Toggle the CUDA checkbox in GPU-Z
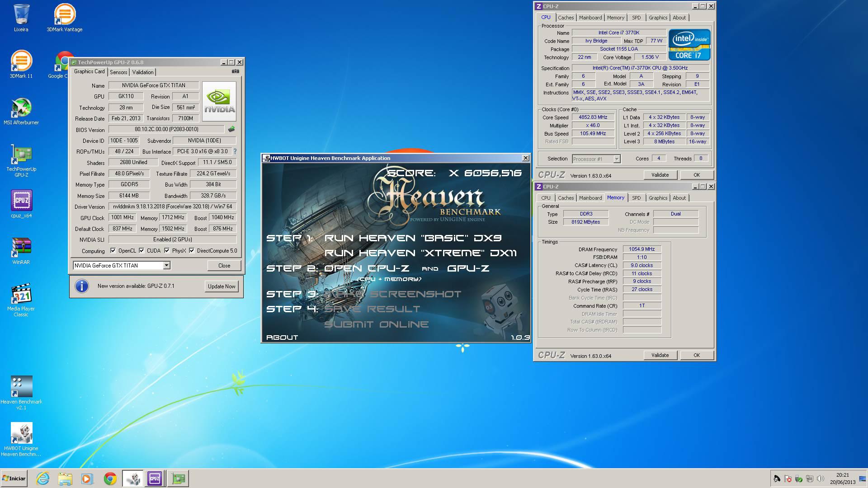Image resolution: width=868 pixels, height=488 pixels. coord(142,251)
